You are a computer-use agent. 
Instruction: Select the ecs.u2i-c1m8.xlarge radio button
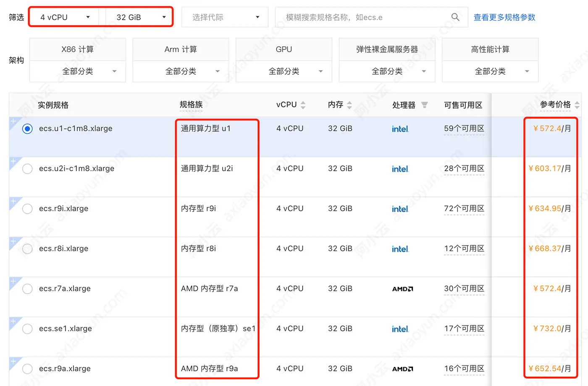[x=27, y=169]
